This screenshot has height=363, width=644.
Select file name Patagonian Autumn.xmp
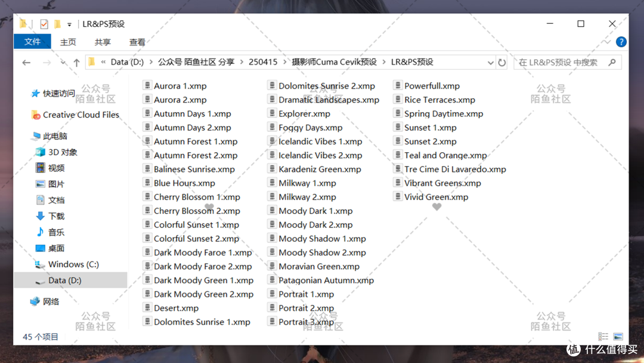point(326,281)
